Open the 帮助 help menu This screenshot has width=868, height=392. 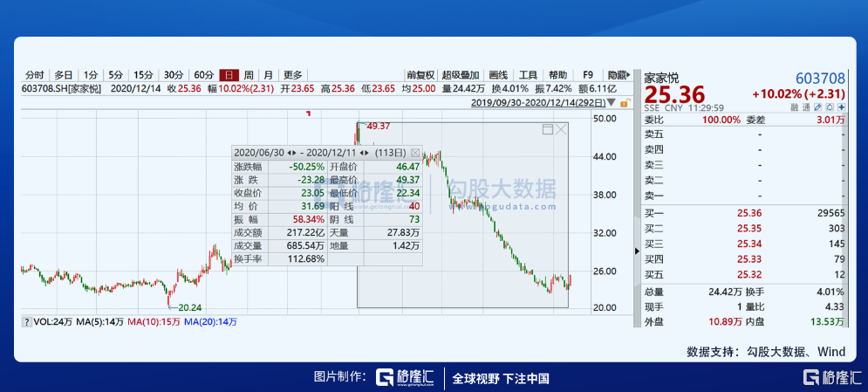[x=558, y=75]
